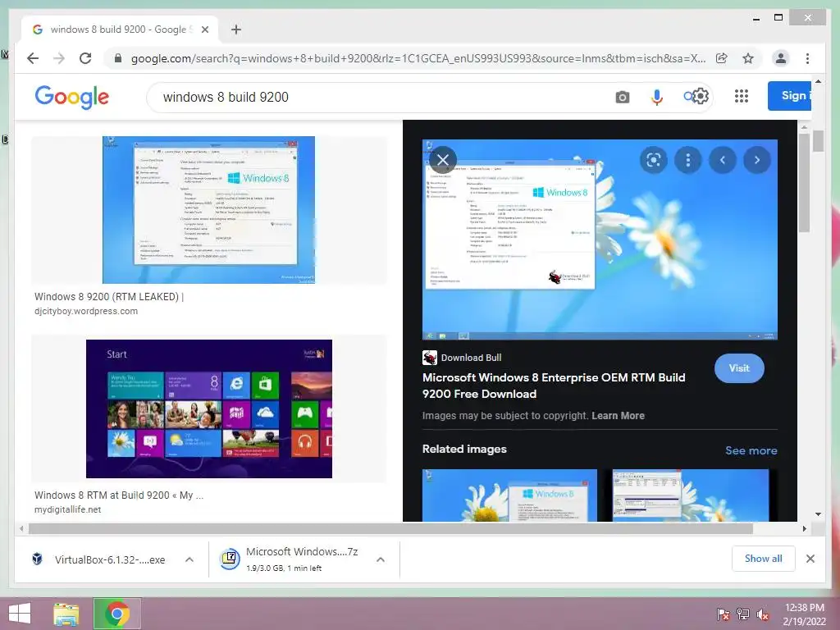Viewport: 840px width, 630px height.
Task: Show all downloads
Action: click(764, 559)
